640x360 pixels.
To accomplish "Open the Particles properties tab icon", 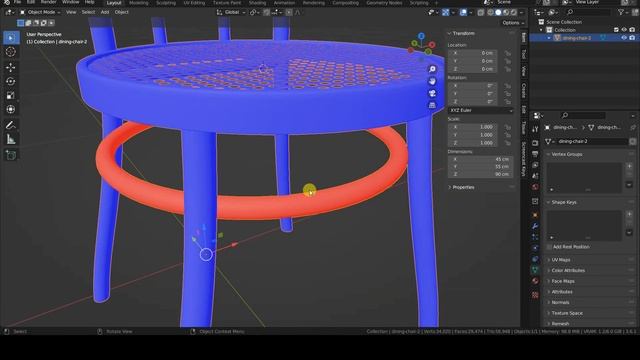I will 535,237.
